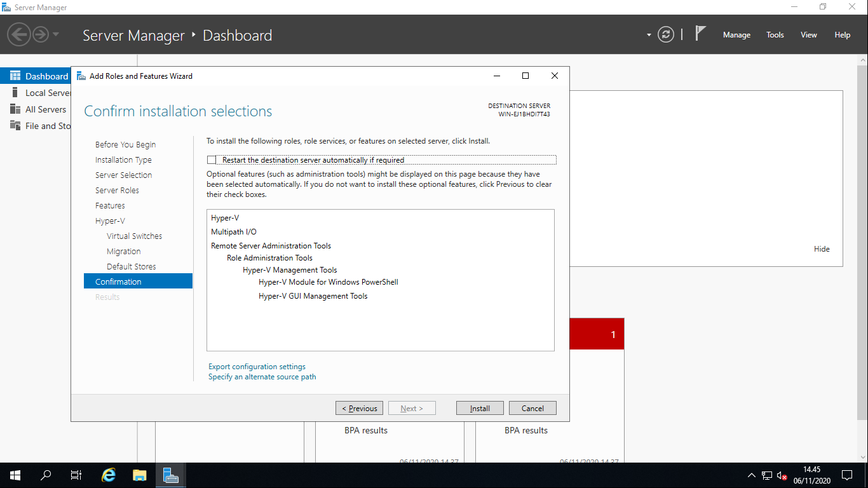Click the All Servers icon
Image resolution: width=868 pixels, height=488 pixels.
point(15,109)
